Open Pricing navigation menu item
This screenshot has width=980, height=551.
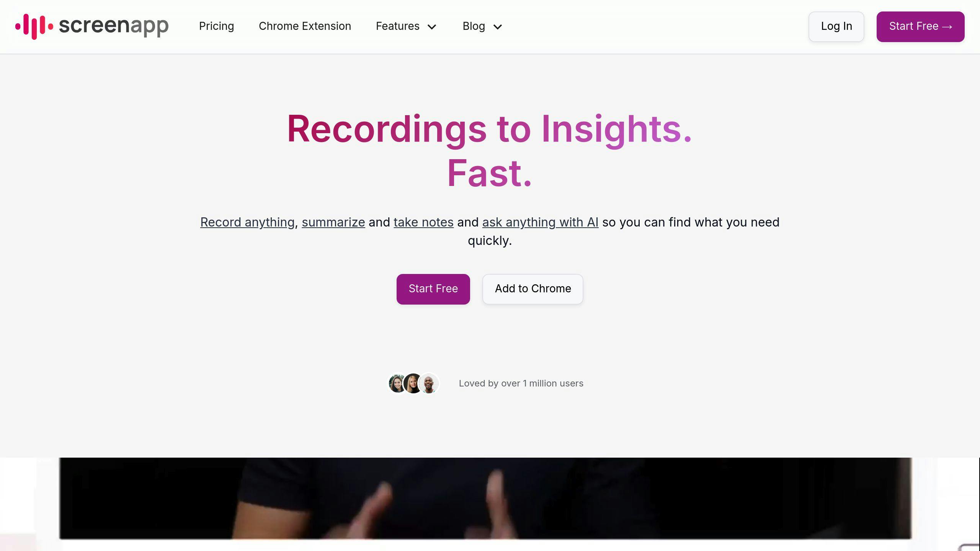pos(217,26)
